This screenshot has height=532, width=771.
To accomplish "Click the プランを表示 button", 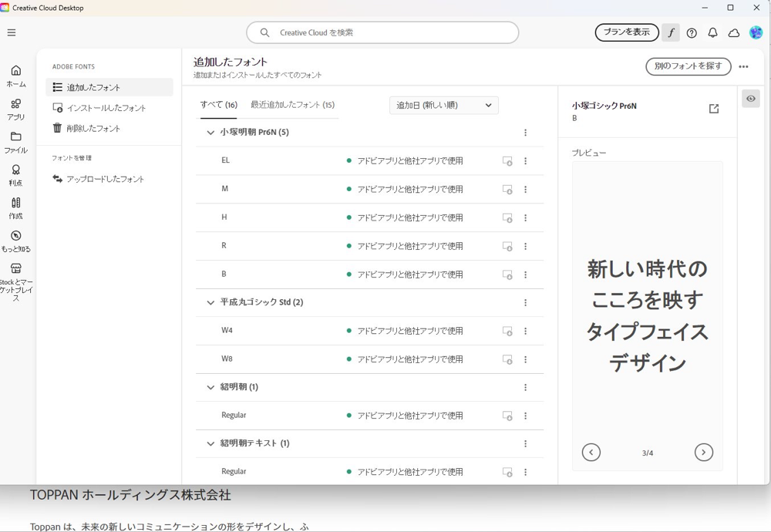I will (x=627, y=32).
